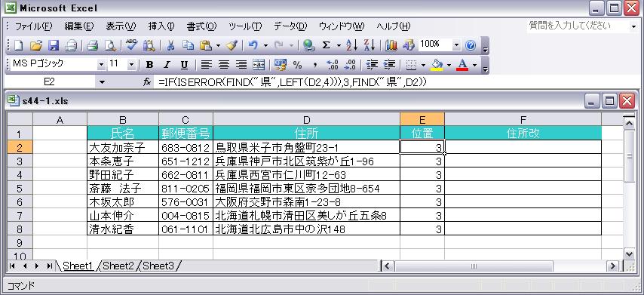Click the Merge and Center icon
This screenshot has height=295, width=644.
[x=259, y=64]
